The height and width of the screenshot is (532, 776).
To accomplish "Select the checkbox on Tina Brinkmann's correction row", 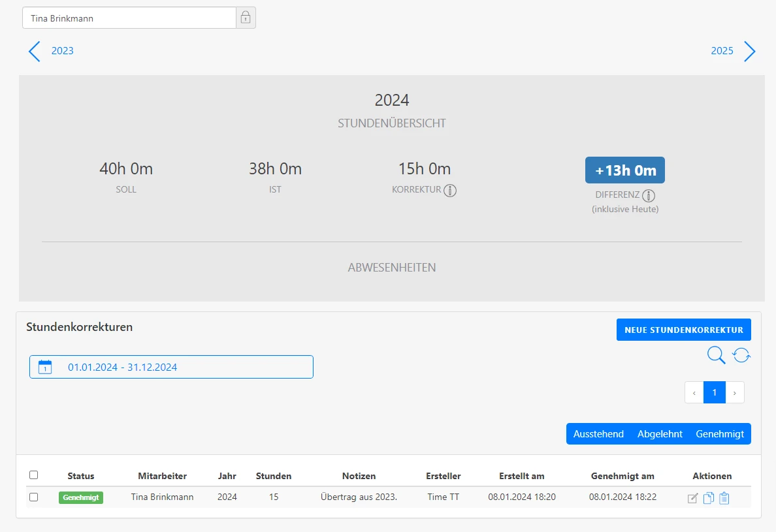I will tap(35, 497).
